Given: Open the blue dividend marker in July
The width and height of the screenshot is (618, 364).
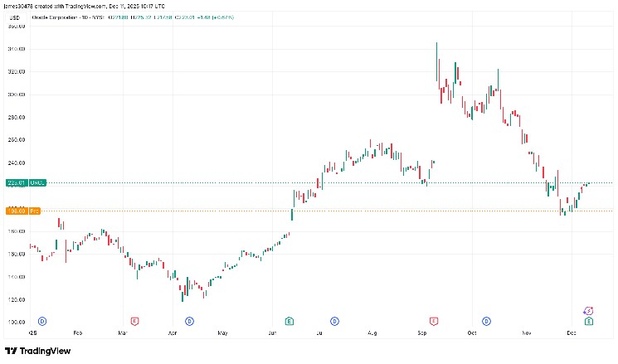Looking at the screenshot, I should point(335,320).
